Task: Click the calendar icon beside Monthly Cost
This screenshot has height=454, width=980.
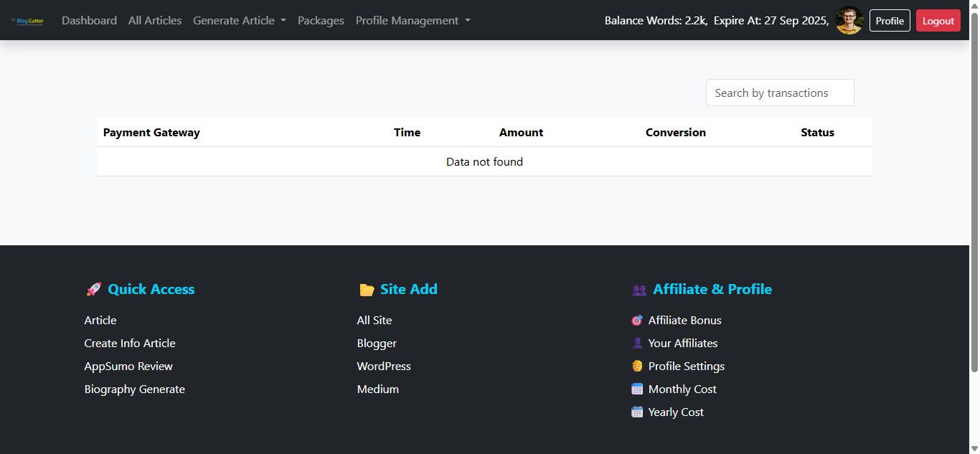Action: [x=637, y=389]
